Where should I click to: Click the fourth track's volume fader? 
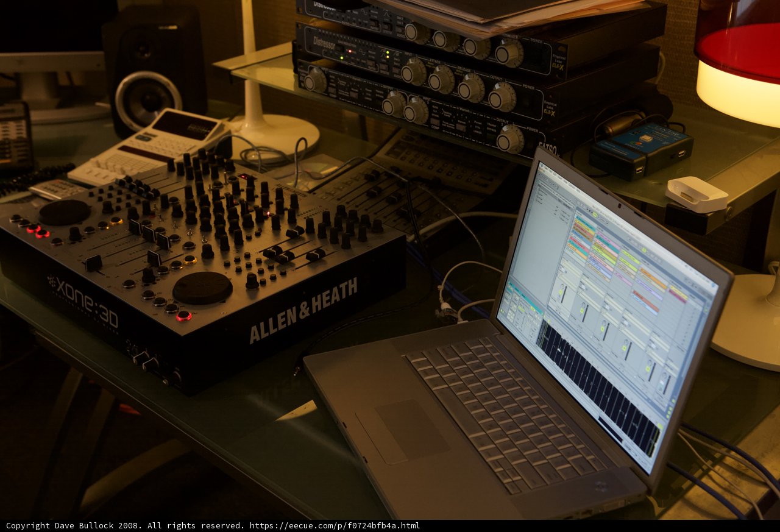628,351
